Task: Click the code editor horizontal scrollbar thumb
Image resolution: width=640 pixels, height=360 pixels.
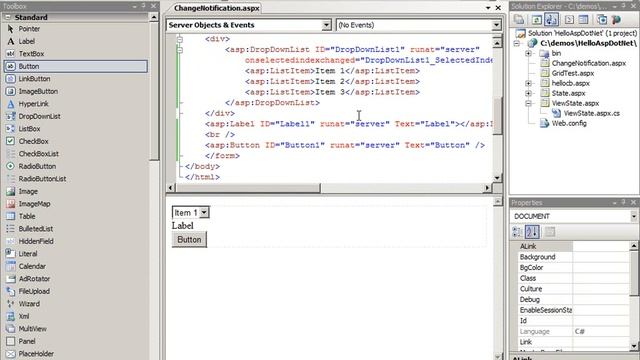Action: [248, 188]
